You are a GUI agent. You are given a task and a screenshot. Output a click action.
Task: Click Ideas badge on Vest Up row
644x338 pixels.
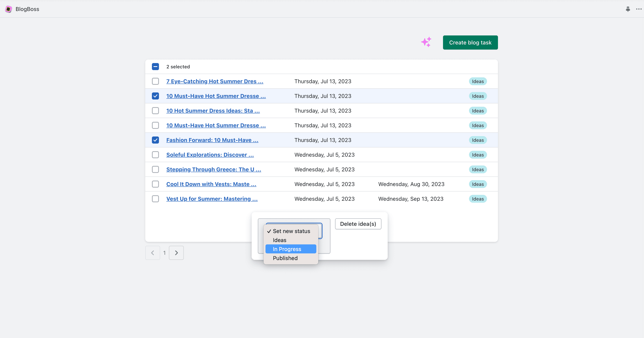pos(477,199)
